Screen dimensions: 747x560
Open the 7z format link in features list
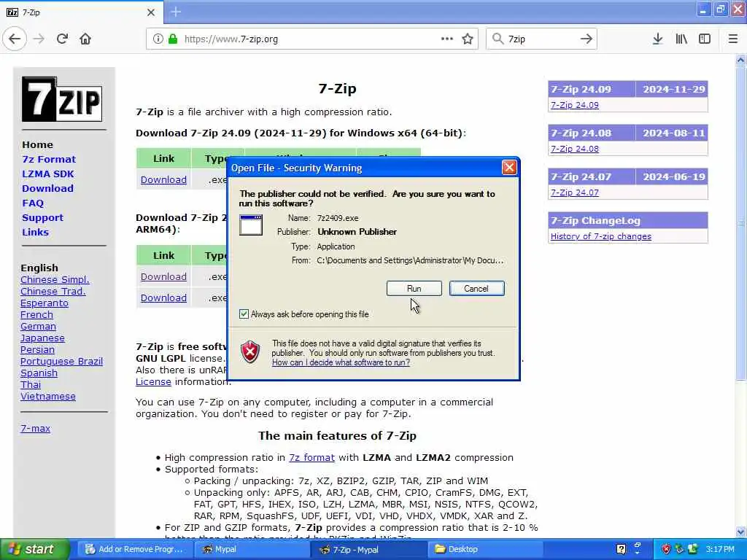[x=311, y=458]
